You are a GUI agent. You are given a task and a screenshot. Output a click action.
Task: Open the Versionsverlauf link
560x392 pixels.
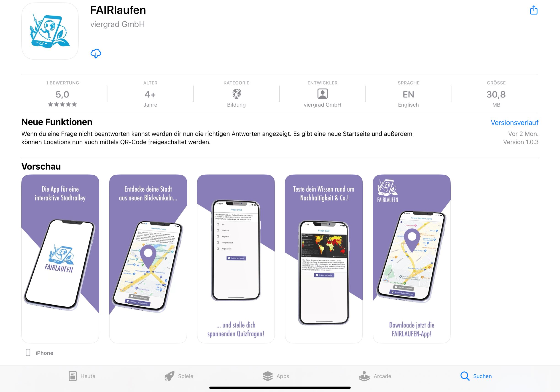[514, 122]
